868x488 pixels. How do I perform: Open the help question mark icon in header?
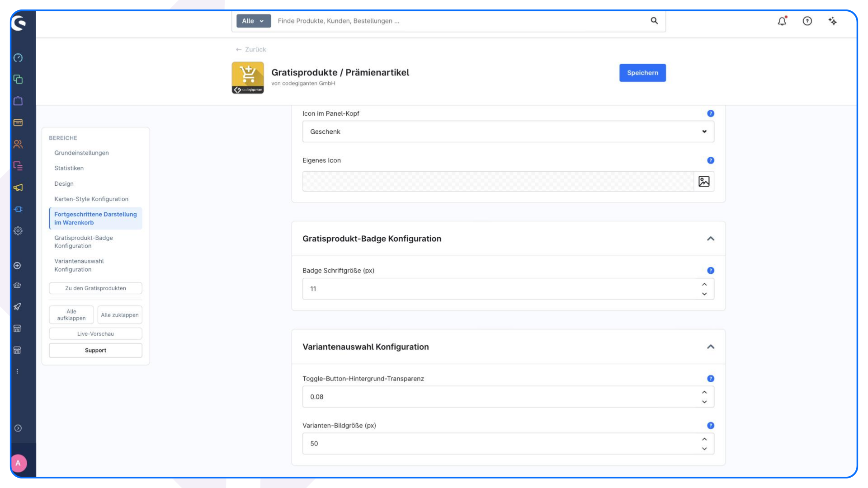point(807,21)
